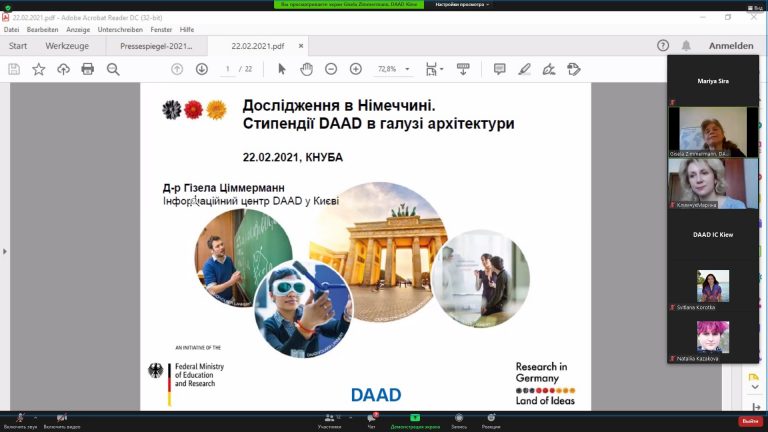Image resolution: width=768 pixels, height=432 pixels.
Task: Click the red leave meeting button
Action: point(749,421)
